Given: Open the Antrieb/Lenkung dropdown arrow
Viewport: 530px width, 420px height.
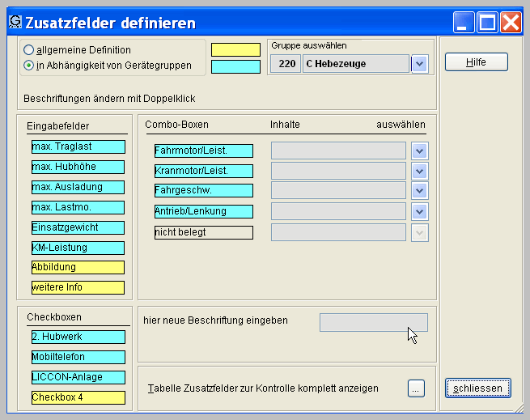Looking at the screenshot, I should point(418,211).
